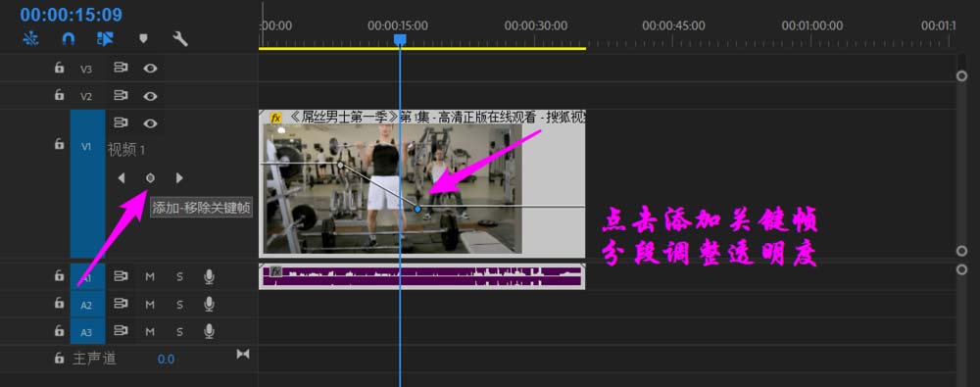Go to previous keyframe on V1
The width and height of the screenshot is (980, 387).
pos(122,178)
